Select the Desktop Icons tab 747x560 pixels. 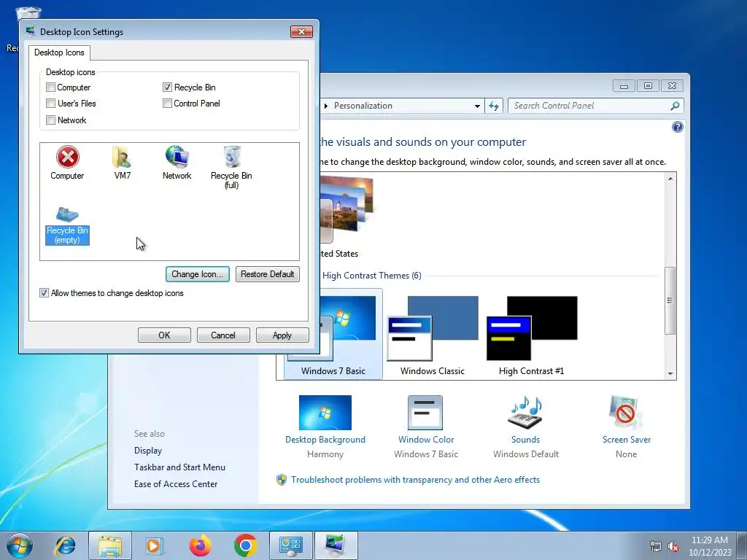pyautogui.click(x=59, y=52)
